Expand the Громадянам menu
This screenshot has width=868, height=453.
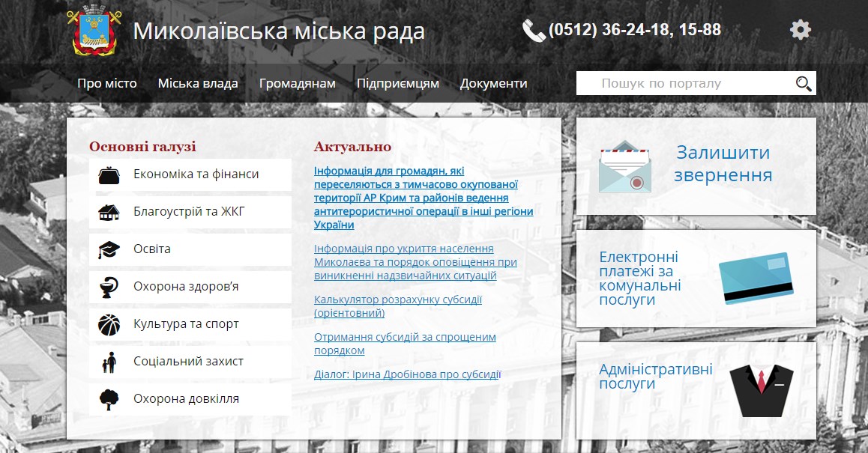coord(298,84)
